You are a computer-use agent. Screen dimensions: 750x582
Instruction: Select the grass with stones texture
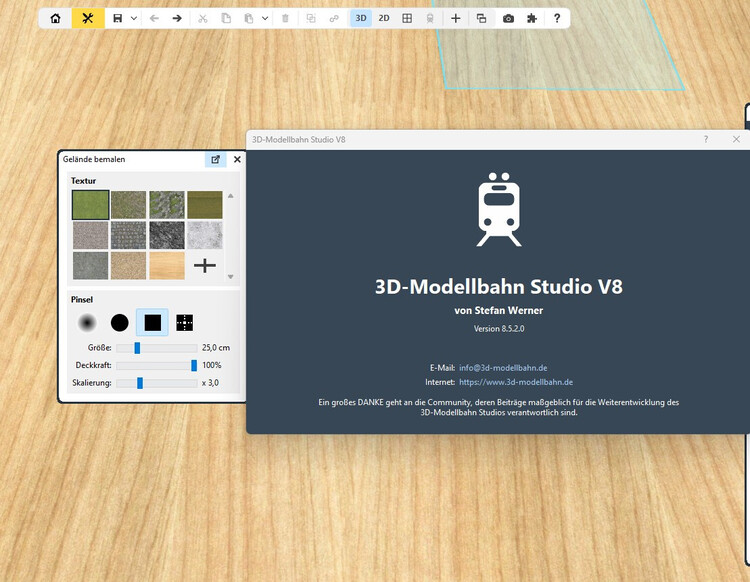coord(166,205)
